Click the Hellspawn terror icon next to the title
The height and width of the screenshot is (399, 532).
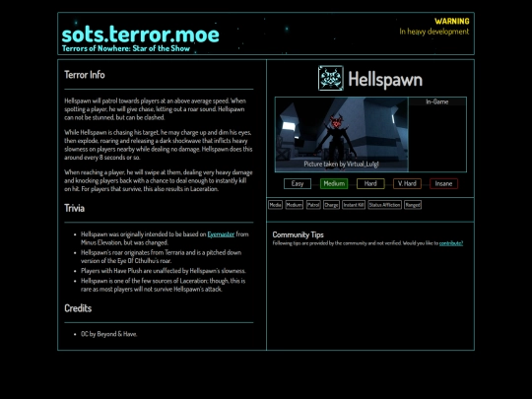[330, 79]
